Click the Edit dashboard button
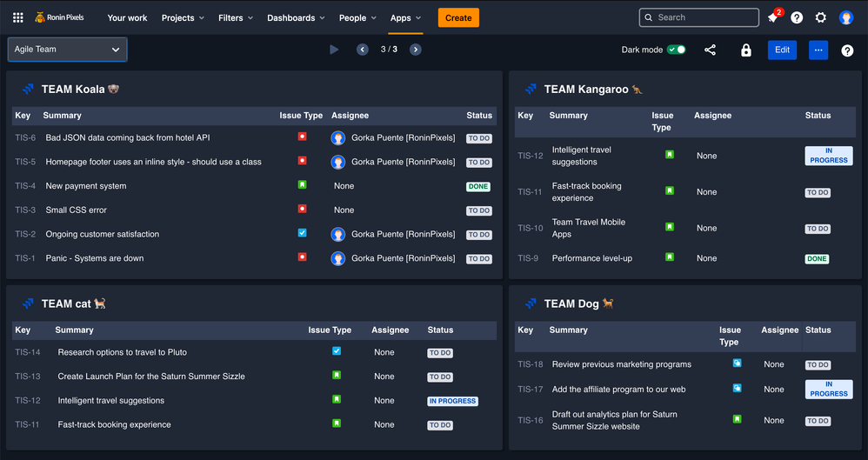The height and width of the screenshot is (460, 868). click(782, 50)
